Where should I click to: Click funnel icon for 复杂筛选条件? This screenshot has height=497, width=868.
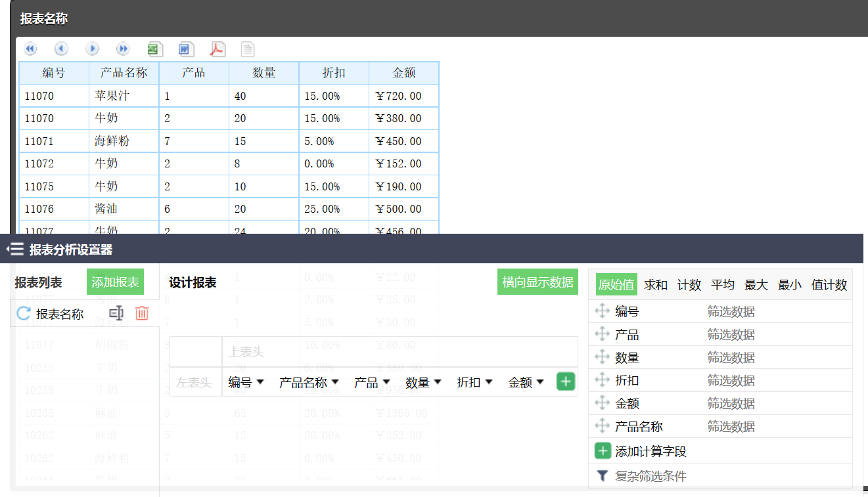[602, 476]
